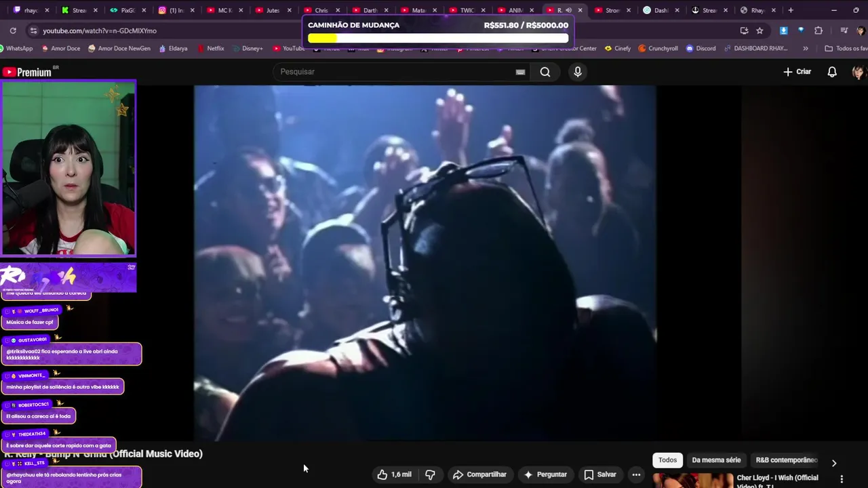Switch to the 'MC K' YouTube tab

(224, 10)
